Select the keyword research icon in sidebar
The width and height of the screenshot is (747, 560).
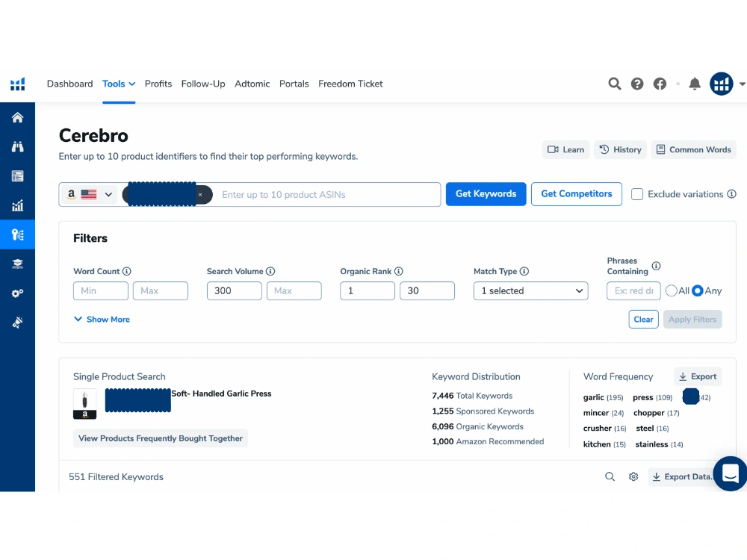point(18,234)
